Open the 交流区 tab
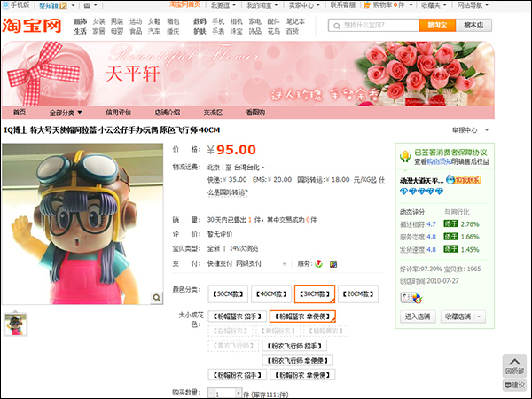The width and height of the screenshot is (532, 399). tap(213, 113)
